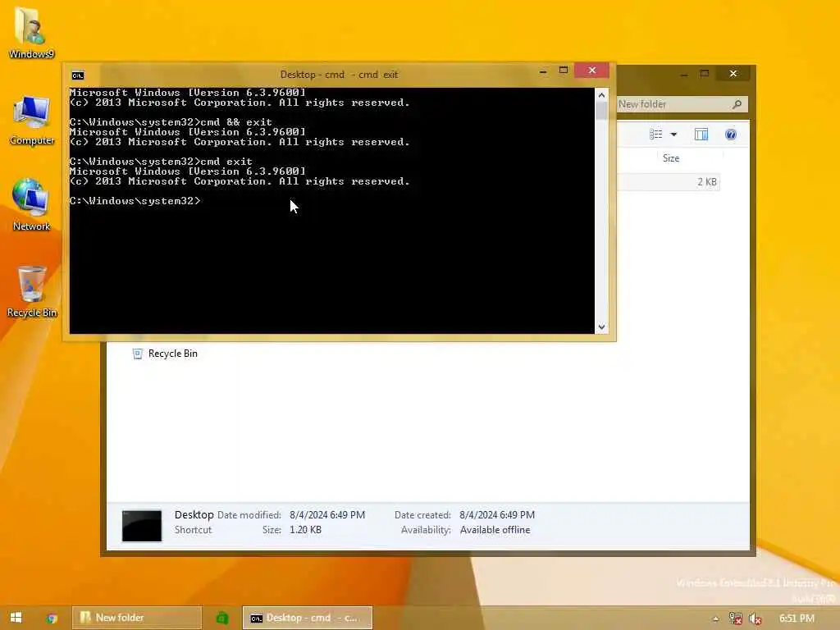Select the 2 KB file size cell
The height and width of the screenshot is (630, 840).
(706, 182)
